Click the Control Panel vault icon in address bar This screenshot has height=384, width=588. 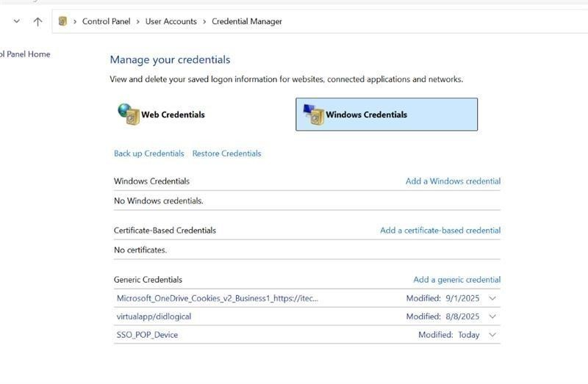click(62, 21)
